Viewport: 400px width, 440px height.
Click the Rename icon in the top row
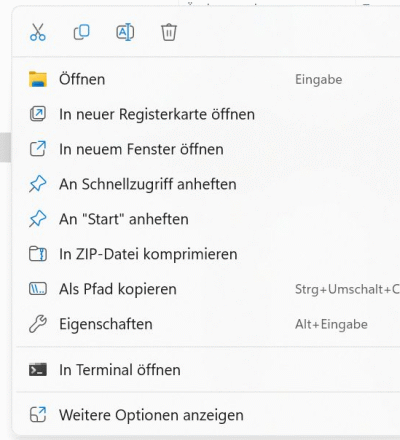[125, 32]
